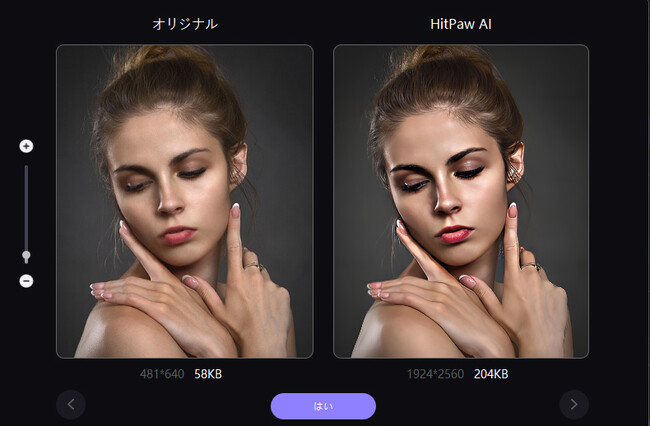Go to previous image with left arrow
The width and height of the screenshot is (650, 427).
tap(71, 404)
